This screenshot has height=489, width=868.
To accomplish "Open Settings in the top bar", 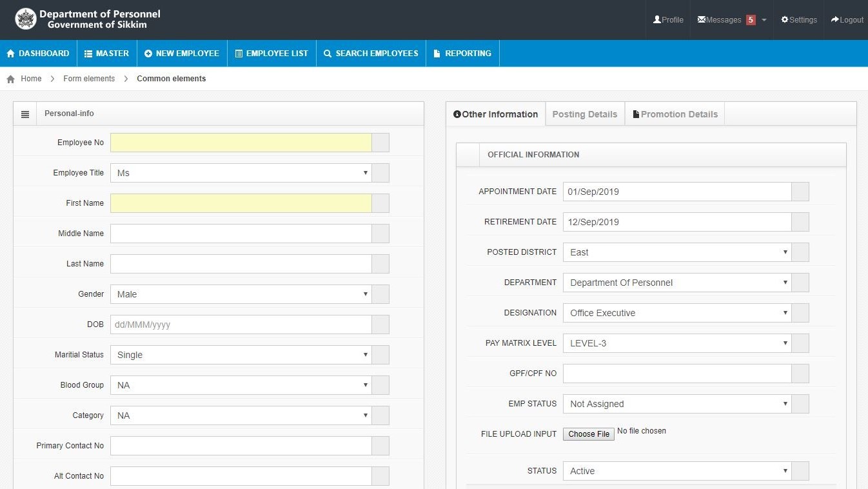I will point(799,20).
